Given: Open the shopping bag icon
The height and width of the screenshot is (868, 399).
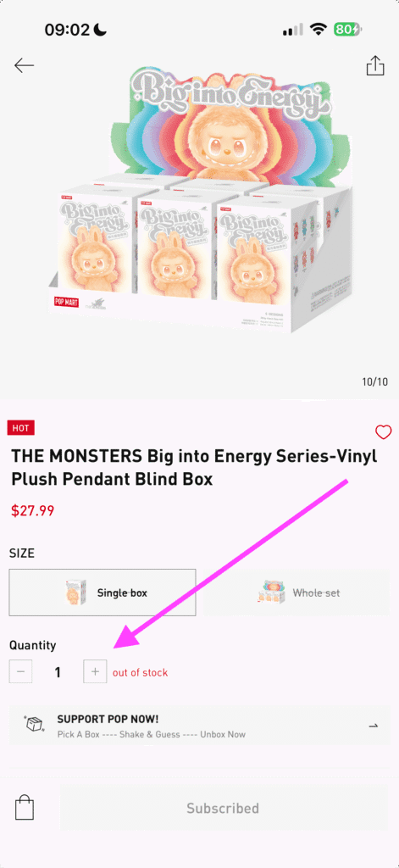Looking at the screenshot, I should 25,807.
